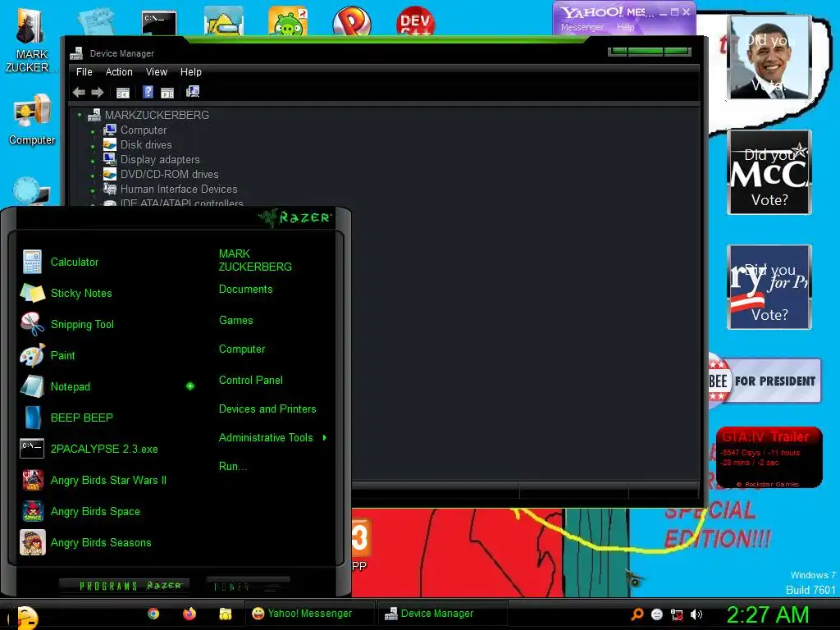840x630 pixels.
Task: Click the network tray icon
Action: tap(677, 614)
